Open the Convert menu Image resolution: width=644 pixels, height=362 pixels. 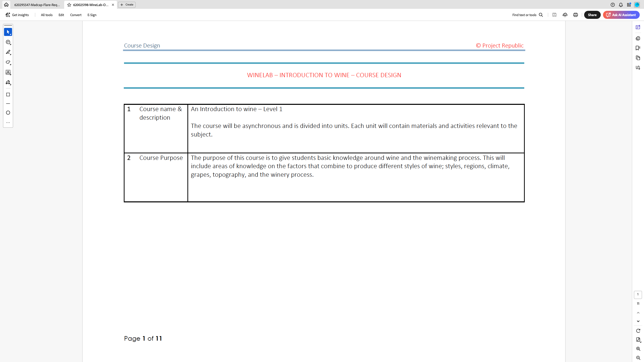[x=76, y=15]
